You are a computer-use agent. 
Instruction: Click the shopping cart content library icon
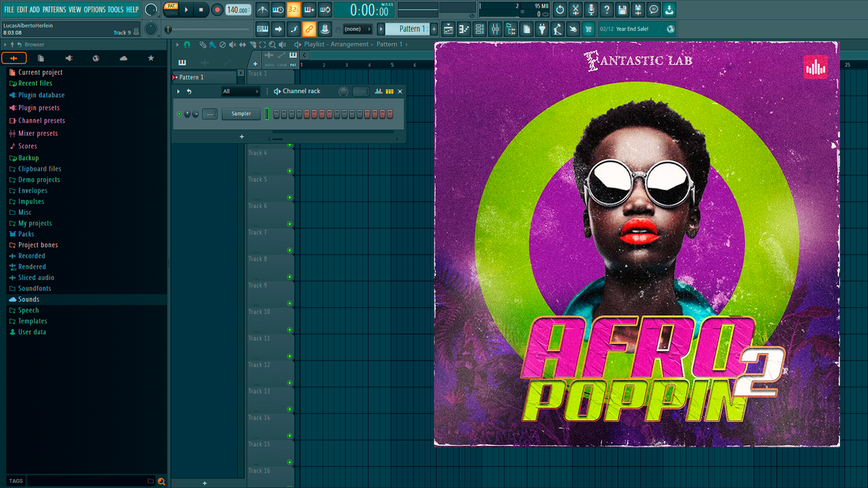[x=588, y=29]
